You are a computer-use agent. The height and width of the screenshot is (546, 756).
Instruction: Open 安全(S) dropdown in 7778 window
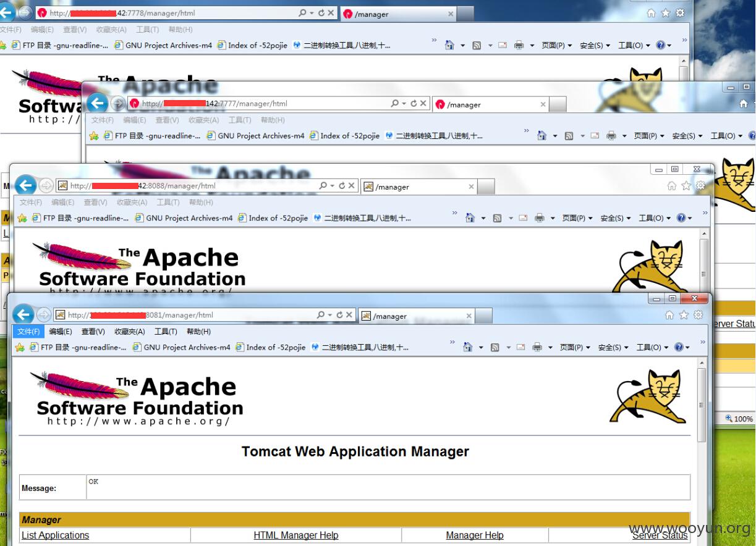click(x=595, y=45)
